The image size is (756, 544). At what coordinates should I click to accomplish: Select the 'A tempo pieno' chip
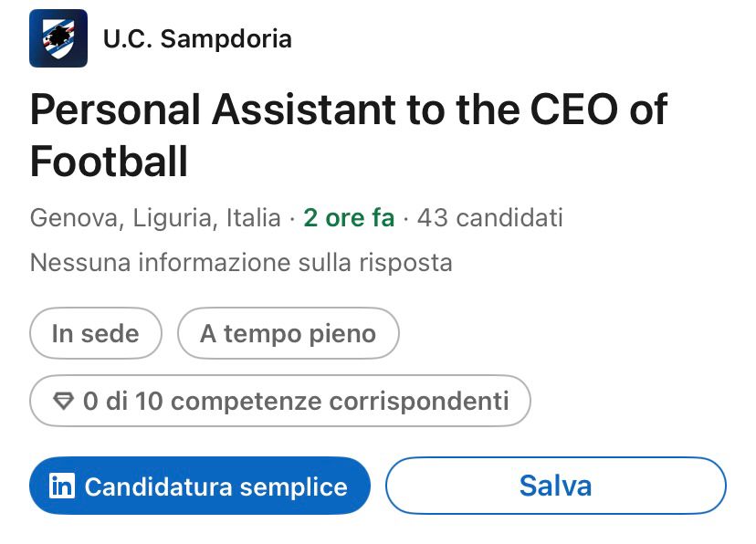(289, 333)
